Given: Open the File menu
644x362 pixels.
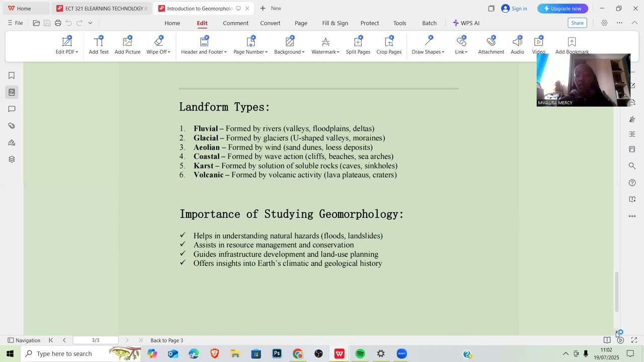Looking at the screenshot, I should pyautogui.click(x=15, y=23).
